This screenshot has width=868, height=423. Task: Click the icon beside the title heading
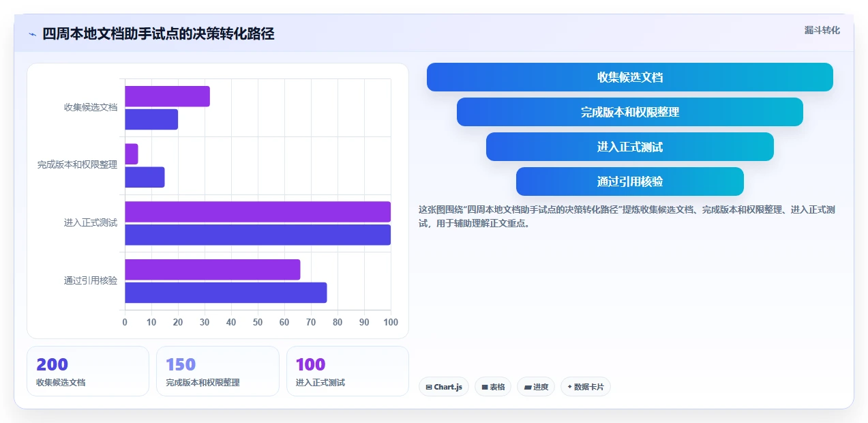coord(32,34)
